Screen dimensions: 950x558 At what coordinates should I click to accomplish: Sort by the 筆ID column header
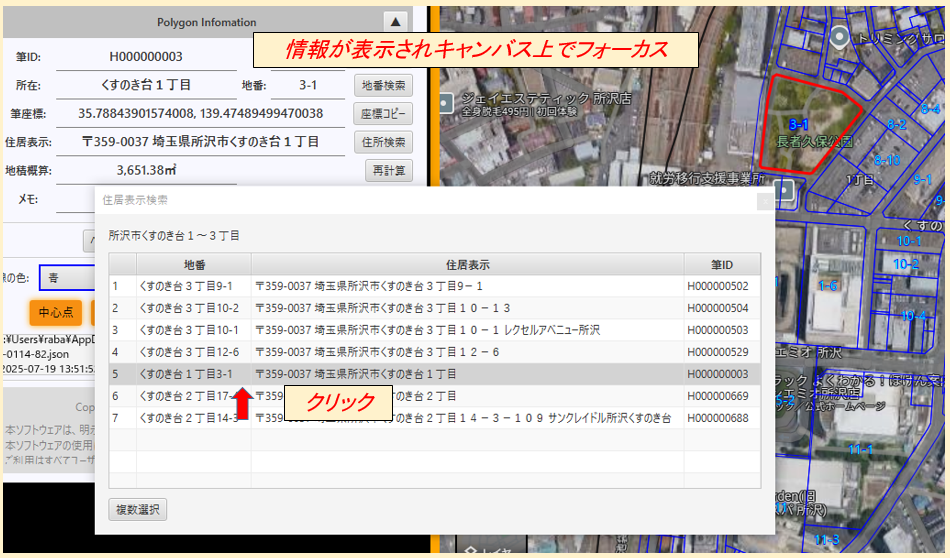[x=722, y=265]
